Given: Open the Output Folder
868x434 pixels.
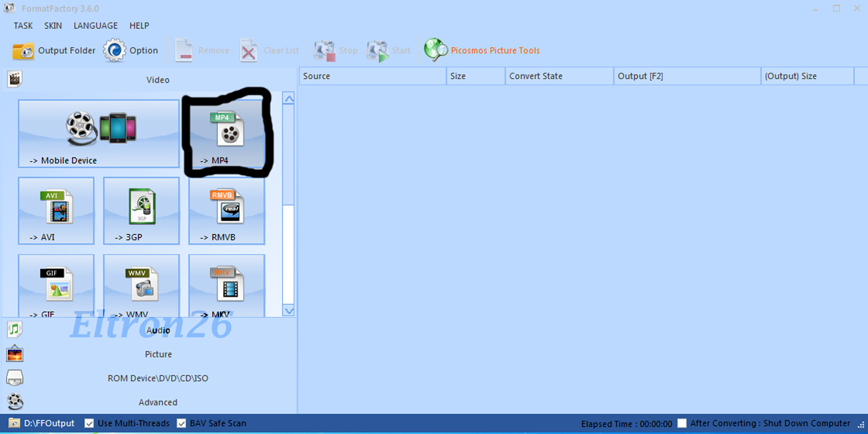Looking at the screenshot, I should (x=54, y=51).
